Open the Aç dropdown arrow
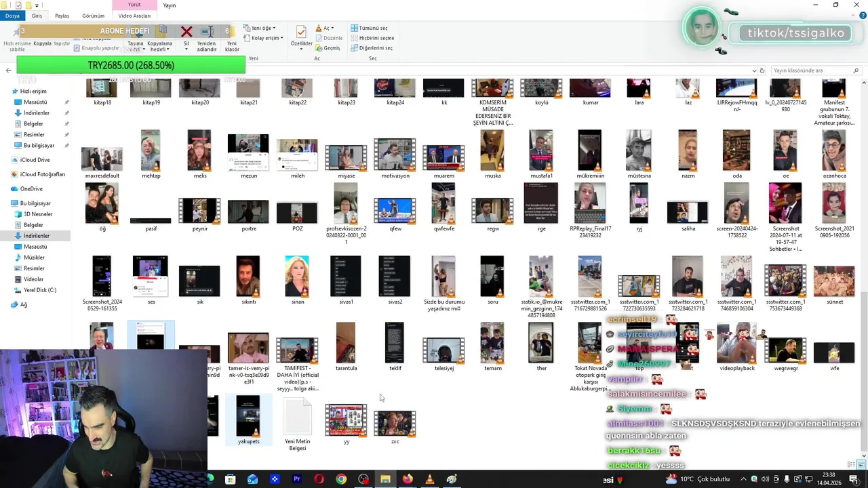Screen dimensions: 868x488 point(332,28)
